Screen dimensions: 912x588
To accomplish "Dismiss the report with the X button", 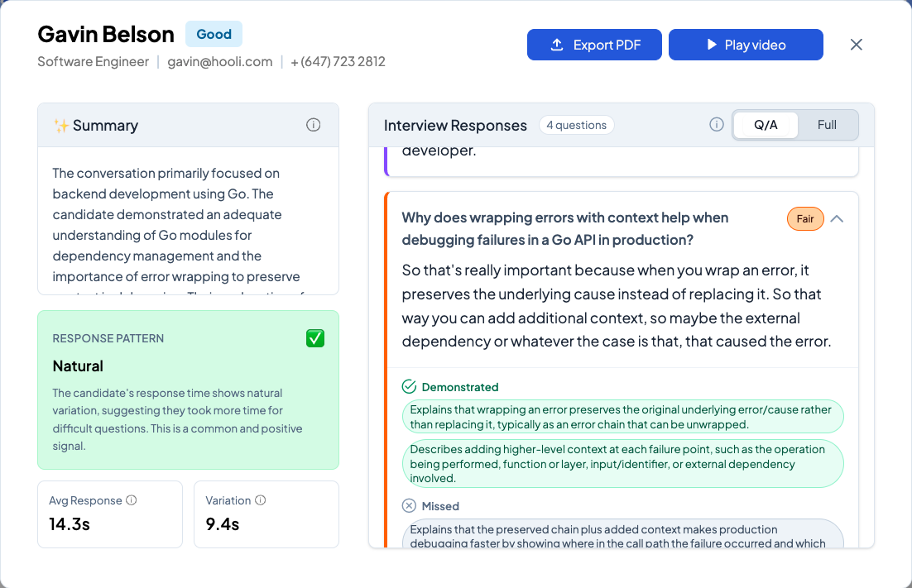I will coord(857,45).
